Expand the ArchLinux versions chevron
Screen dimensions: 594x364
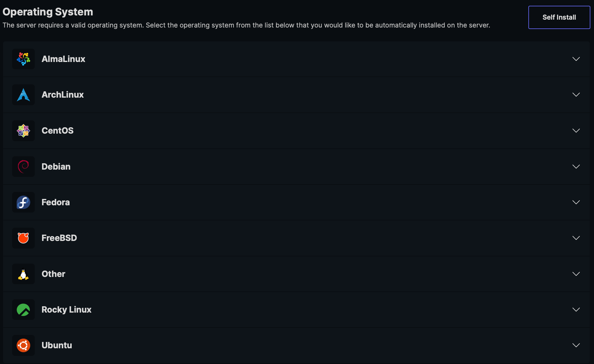[x=576, y=95]
